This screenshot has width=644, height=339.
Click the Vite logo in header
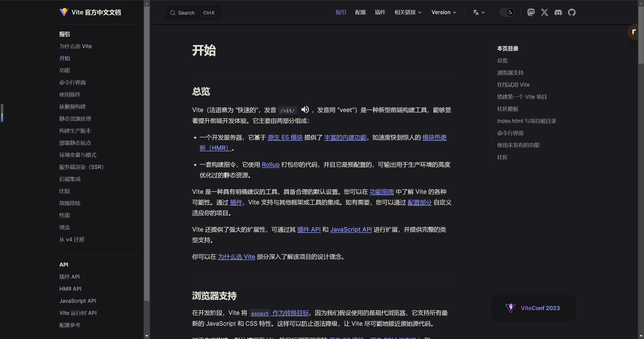64,12
